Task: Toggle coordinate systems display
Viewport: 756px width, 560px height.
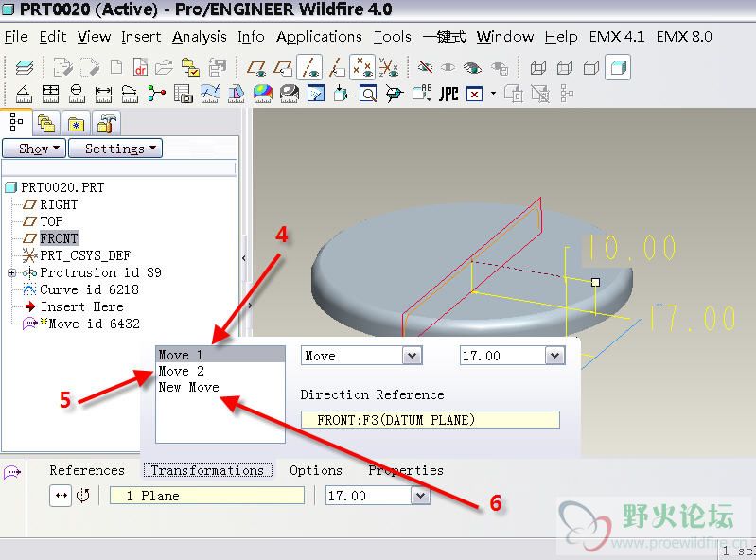Action: [389, 67]
